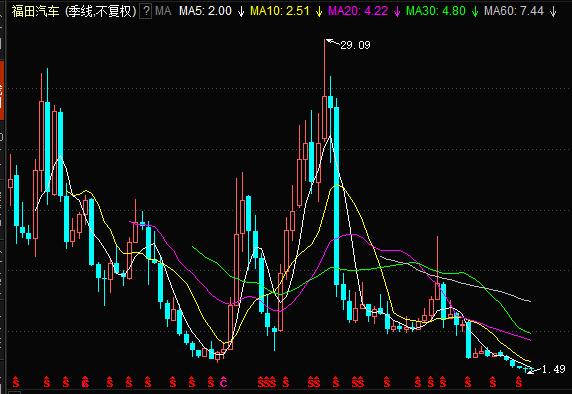Select the gray MA indicator label
The height and width of the screenshot is (394, 572).
(x=163, y=11)
